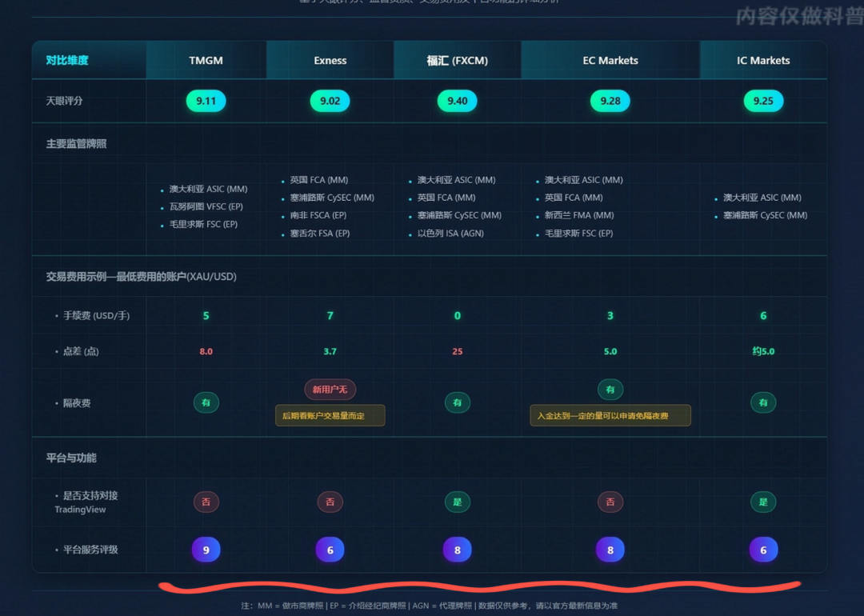Click the 交易费用示例 section heading

pos(141,277)
